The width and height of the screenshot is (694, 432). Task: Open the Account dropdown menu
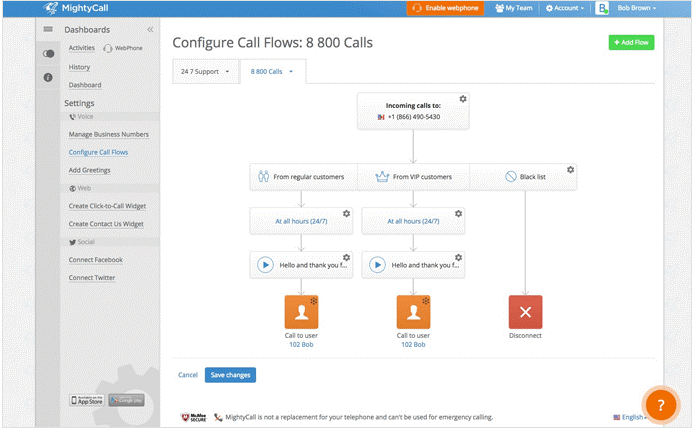565,8
